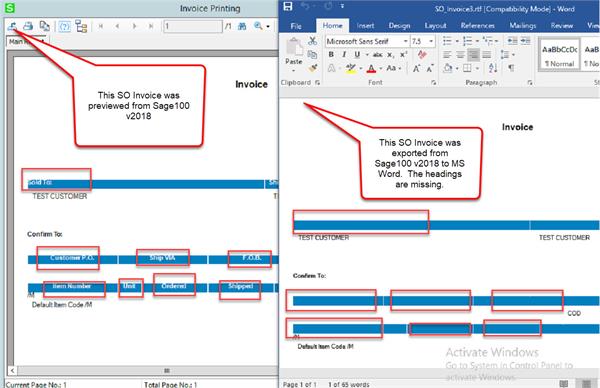Toggle strikethrough formatting in Word

[378, 55]
